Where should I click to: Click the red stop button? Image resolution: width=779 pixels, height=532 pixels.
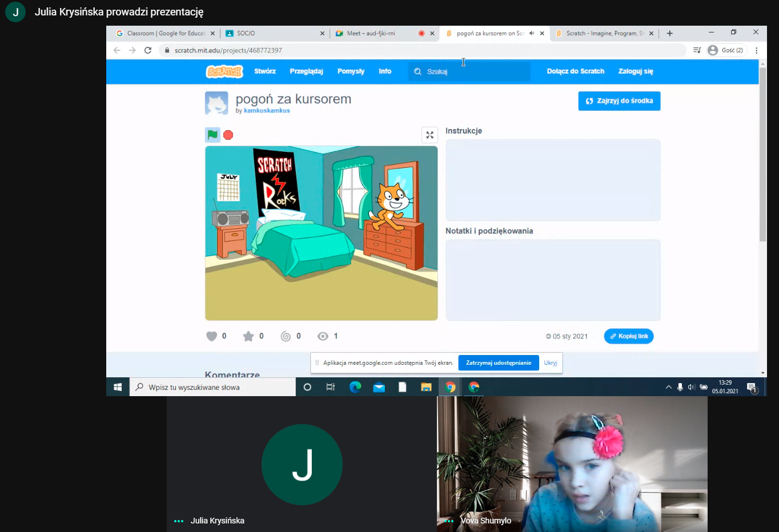click(228, 135)
